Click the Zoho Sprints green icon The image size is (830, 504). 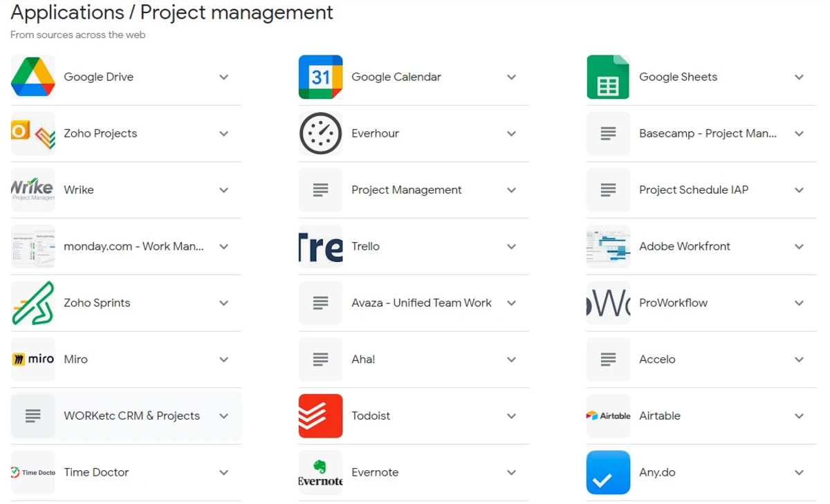tap(33, 303)
